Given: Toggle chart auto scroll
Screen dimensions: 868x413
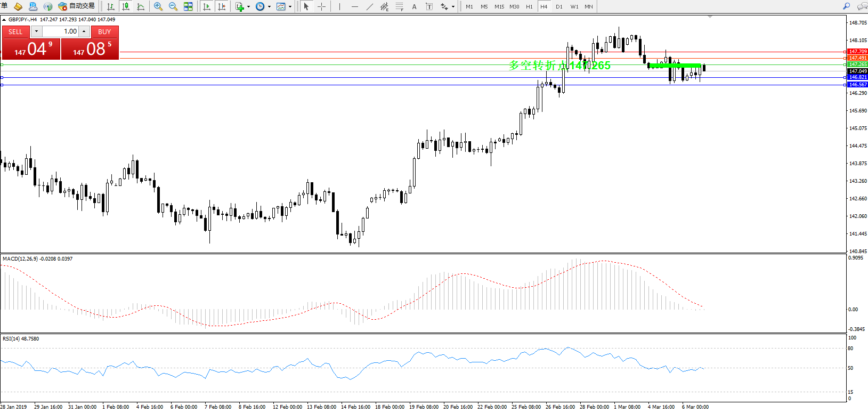Looking at the screenshot, I should 207,6.
